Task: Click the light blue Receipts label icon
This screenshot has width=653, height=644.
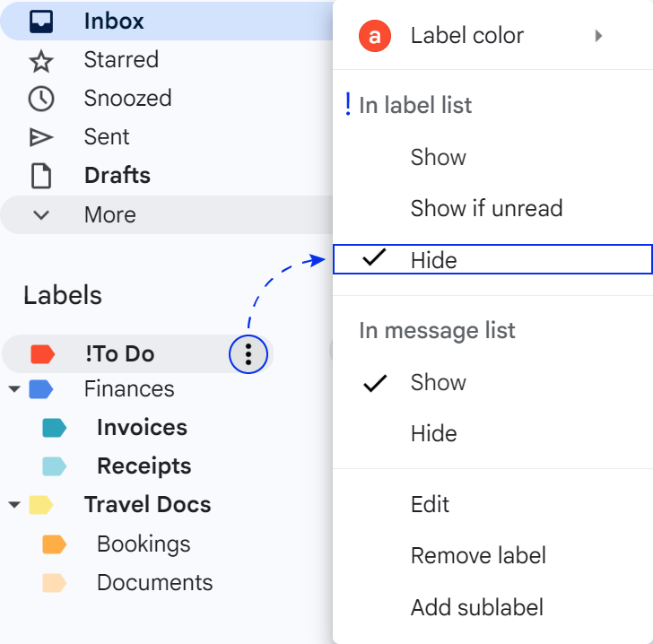Action: click(x=54, y=466)
